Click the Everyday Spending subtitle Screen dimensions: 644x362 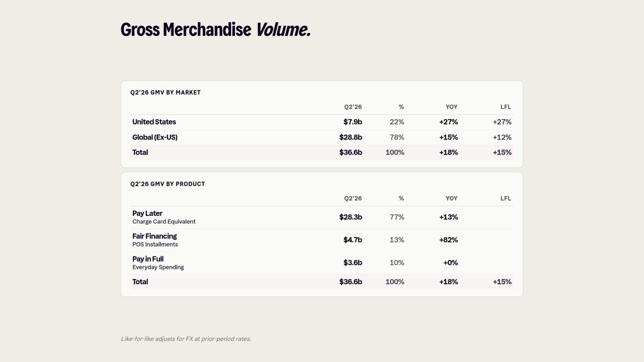coord(158,267)
